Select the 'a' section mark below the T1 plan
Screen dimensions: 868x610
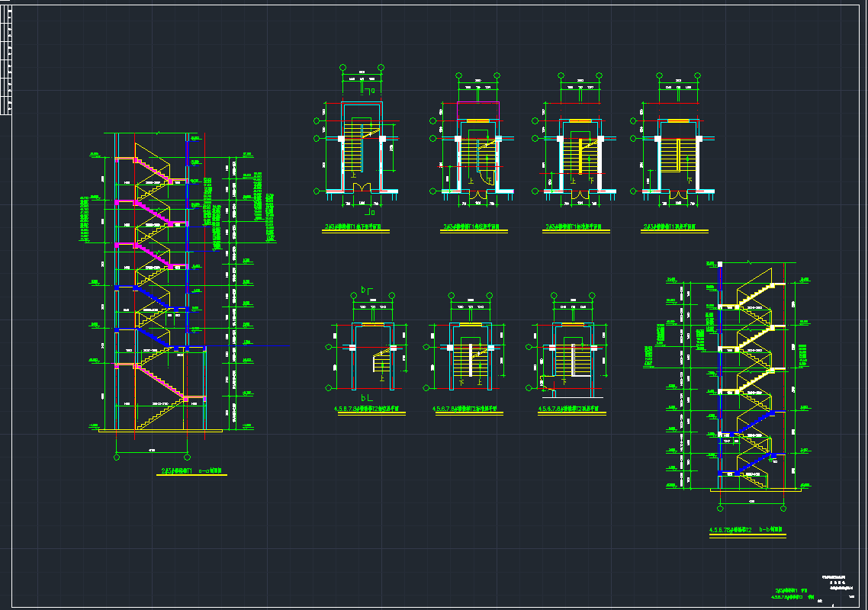(370, 211)
